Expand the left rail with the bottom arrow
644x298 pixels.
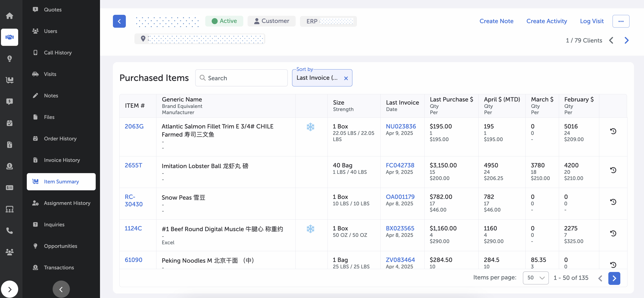click(x=10, y=289)
